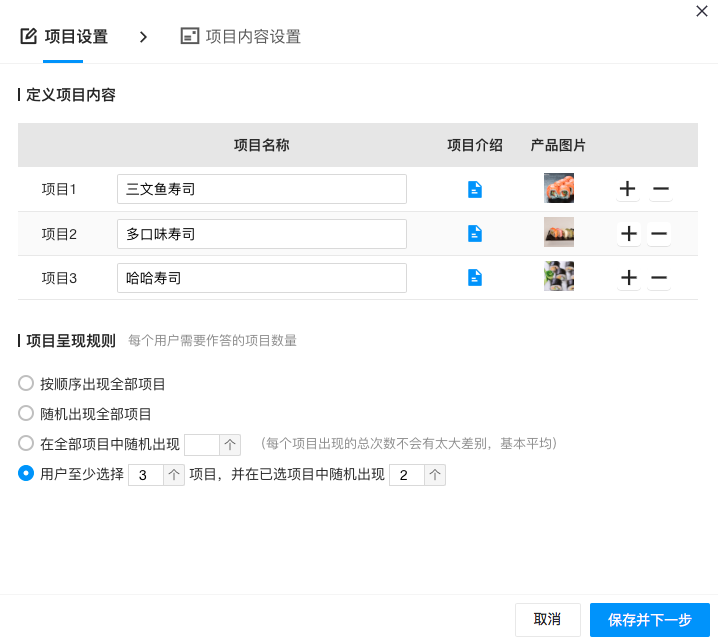The width and height of the screenshot is (718, 643).
Task: Click the 项目呈现规则 section heading
Action: (71, 341)
